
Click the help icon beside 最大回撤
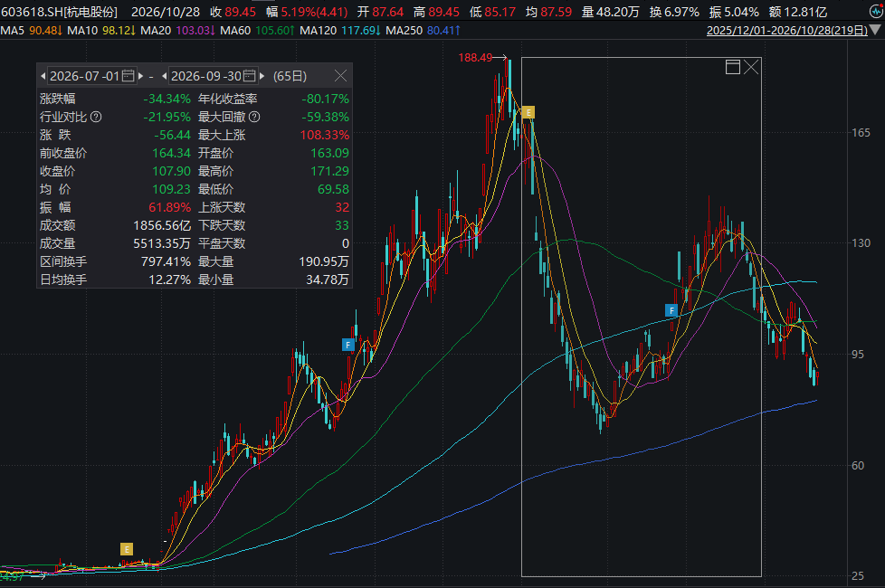tap(254, 117)
